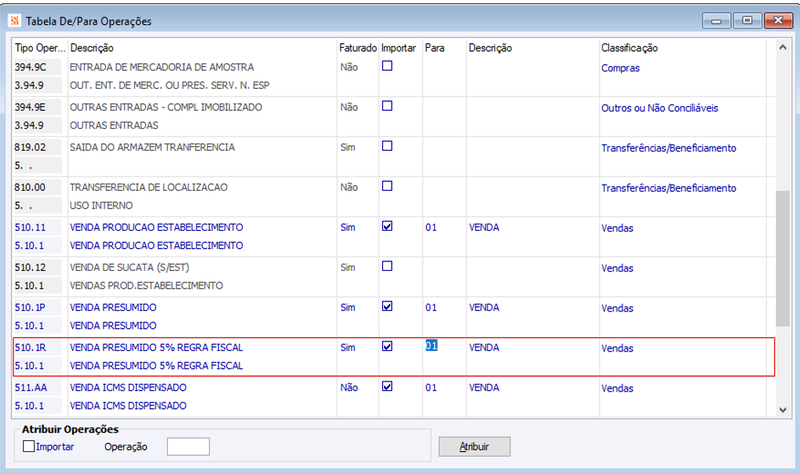Image resolution: width=800 pixels, height=474 pixels.
Task: Click Outros ou Não Conciliáveis classification
Action: (659, 108)
